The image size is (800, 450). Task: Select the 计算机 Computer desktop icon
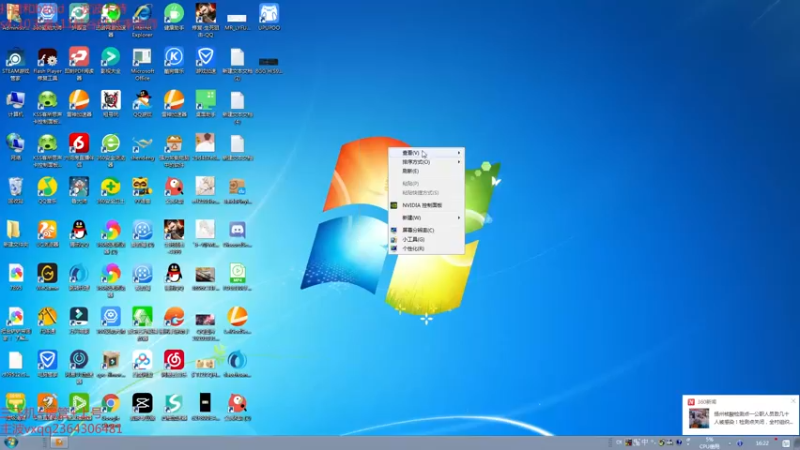15,104
